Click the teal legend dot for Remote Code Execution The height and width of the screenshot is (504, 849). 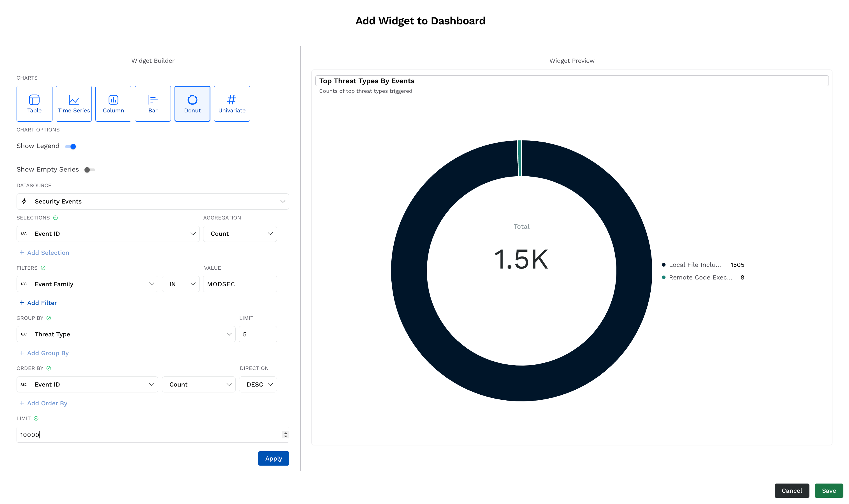tap(664, 278)
